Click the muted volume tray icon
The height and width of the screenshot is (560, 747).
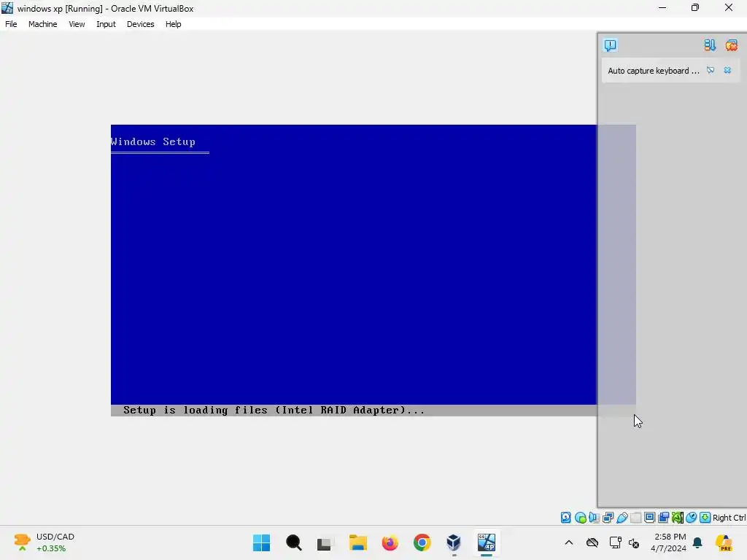[x=634, y=542]
